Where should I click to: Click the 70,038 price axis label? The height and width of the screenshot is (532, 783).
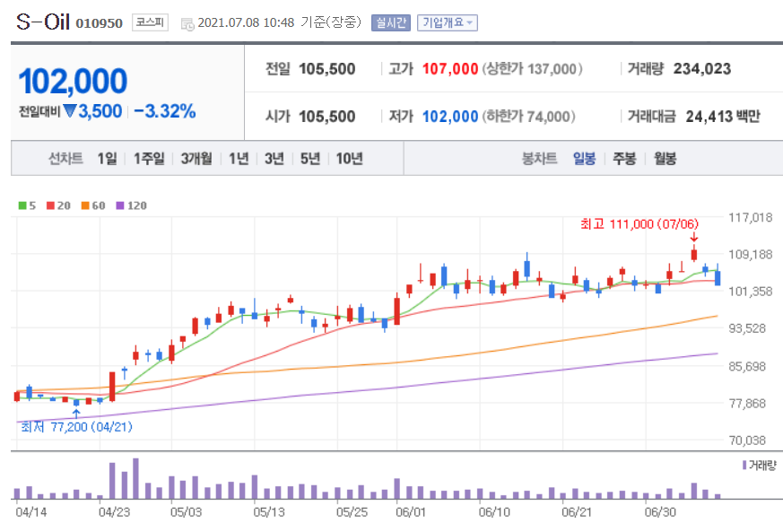(x=747, y=440)
